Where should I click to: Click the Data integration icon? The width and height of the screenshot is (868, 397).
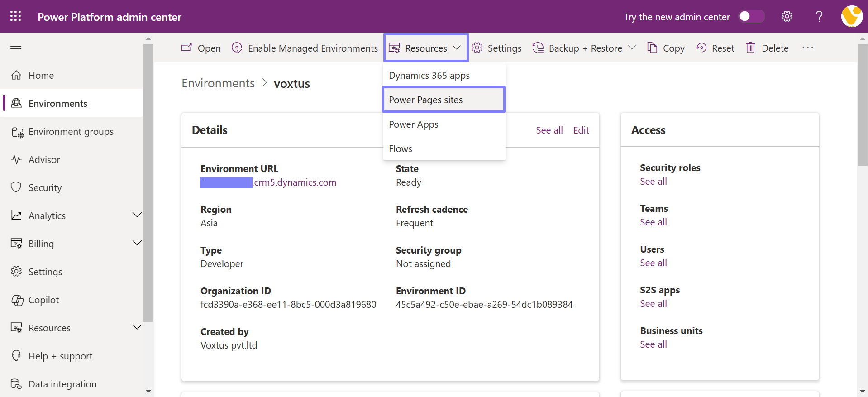[16, 384]
